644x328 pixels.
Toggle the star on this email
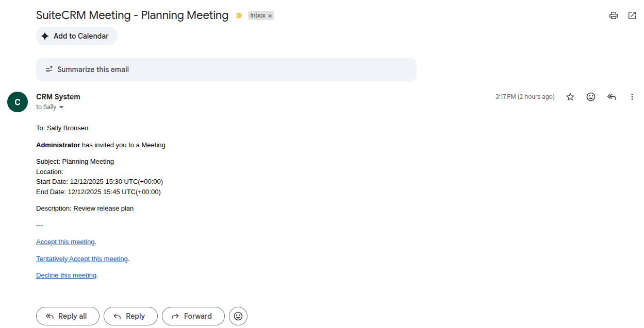tap(570, 96)
